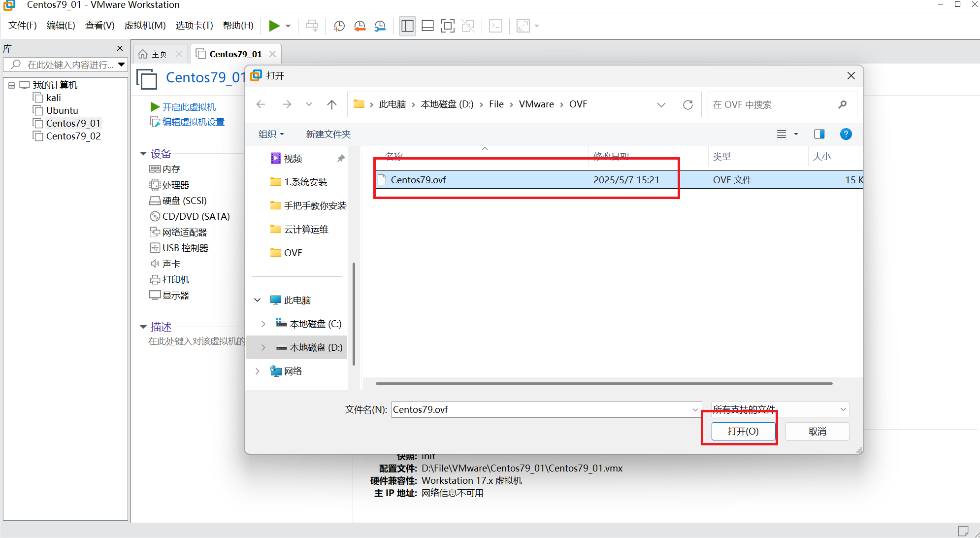Open the 帮助(H) menu
This screenshot has height=538, width=980.
click(x=238, y=25)
